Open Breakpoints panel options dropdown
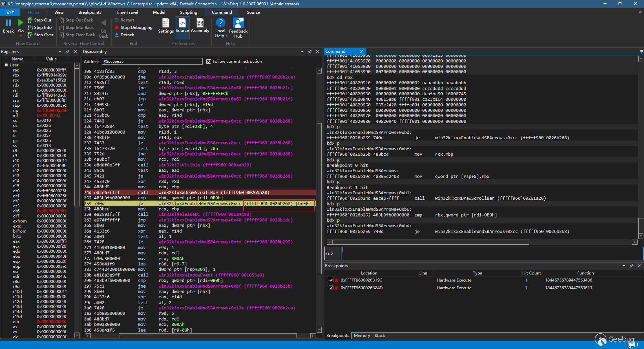The width and height of the screenshot is (644, 349). tap(624, 266)
